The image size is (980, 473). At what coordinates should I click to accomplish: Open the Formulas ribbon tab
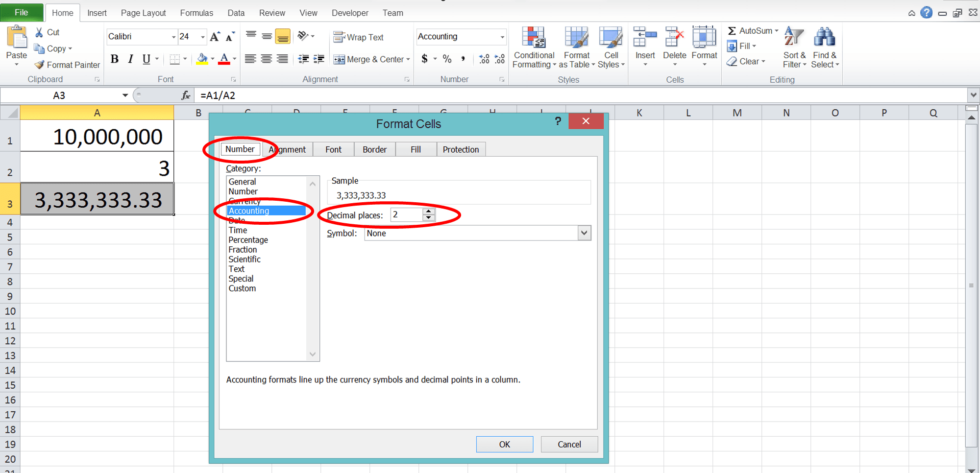196,13
